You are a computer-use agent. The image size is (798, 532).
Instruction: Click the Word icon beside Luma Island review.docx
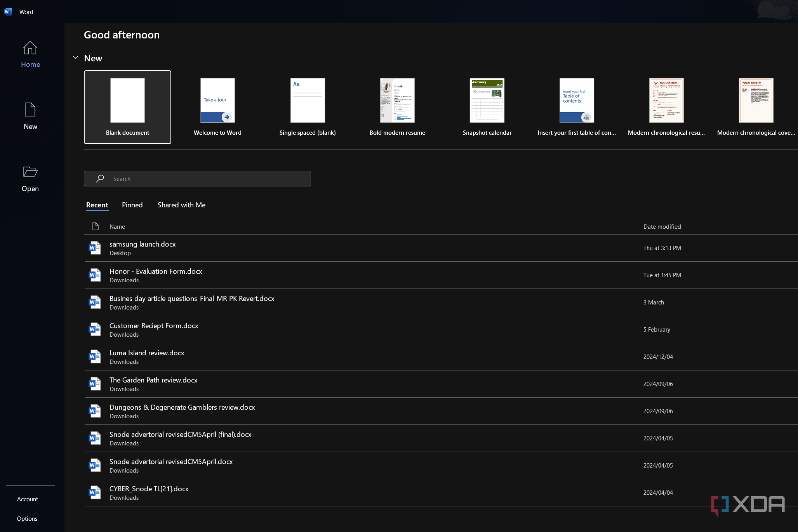click(x=95, y=356)
